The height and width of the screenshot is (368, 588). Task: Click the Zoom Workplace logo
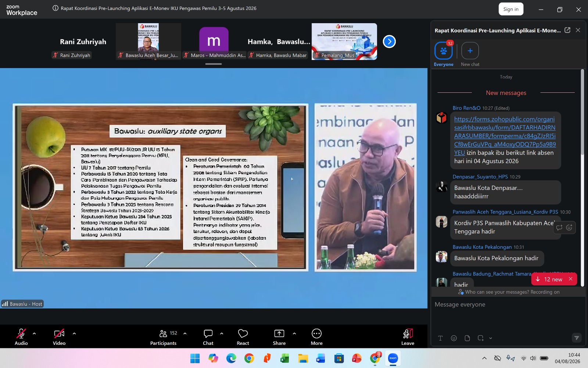[22, 10]
